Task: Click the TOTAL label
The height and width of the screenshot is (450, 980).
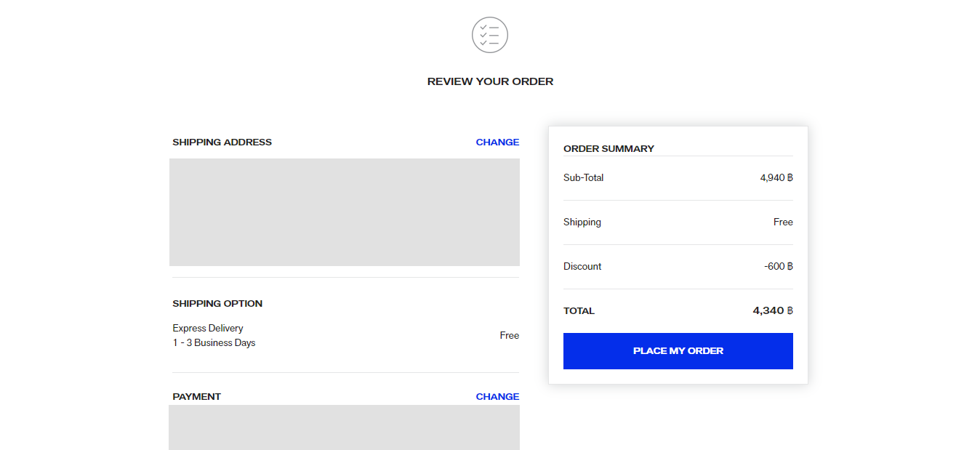Action: coord(579,311)
